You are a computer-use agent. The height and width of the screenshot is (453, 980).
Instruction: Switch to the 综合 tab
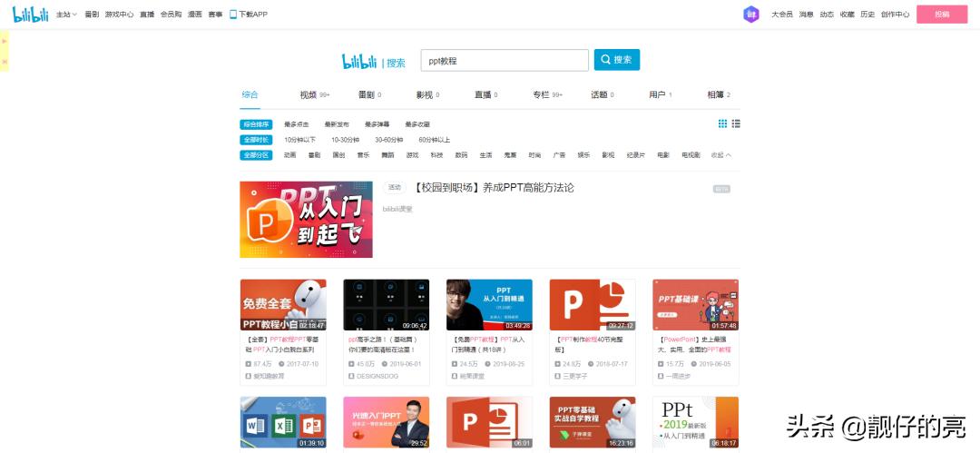(250, 95)
